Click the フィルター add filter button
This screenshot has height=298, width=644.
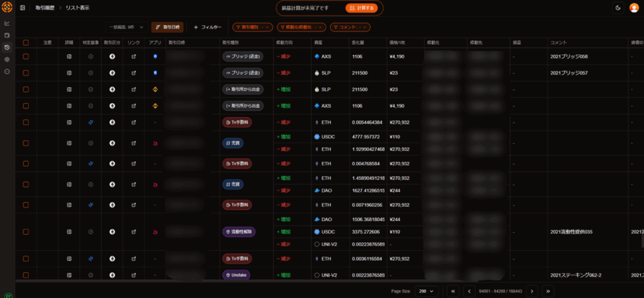tap(208, 27)
